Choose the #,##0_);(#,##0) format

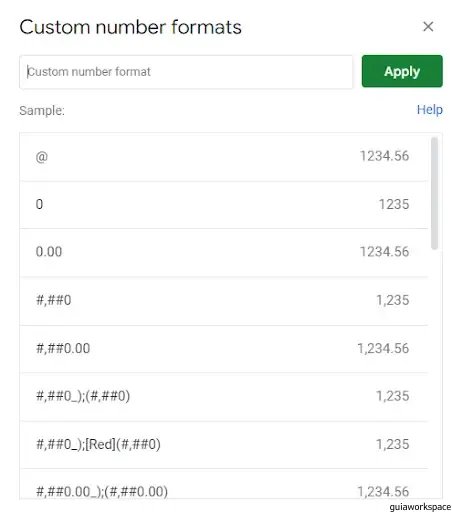(224, 397)
